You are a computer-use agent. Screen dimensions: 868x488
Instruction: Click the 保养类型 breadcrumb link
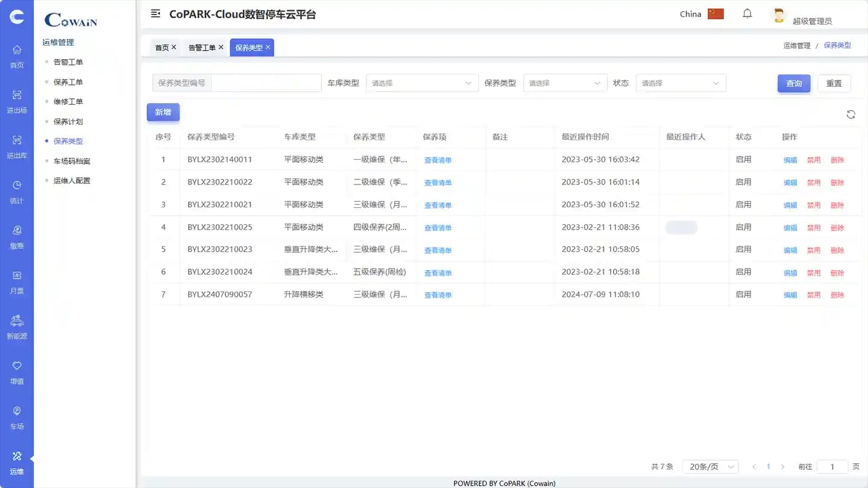[x=837, y=45]
